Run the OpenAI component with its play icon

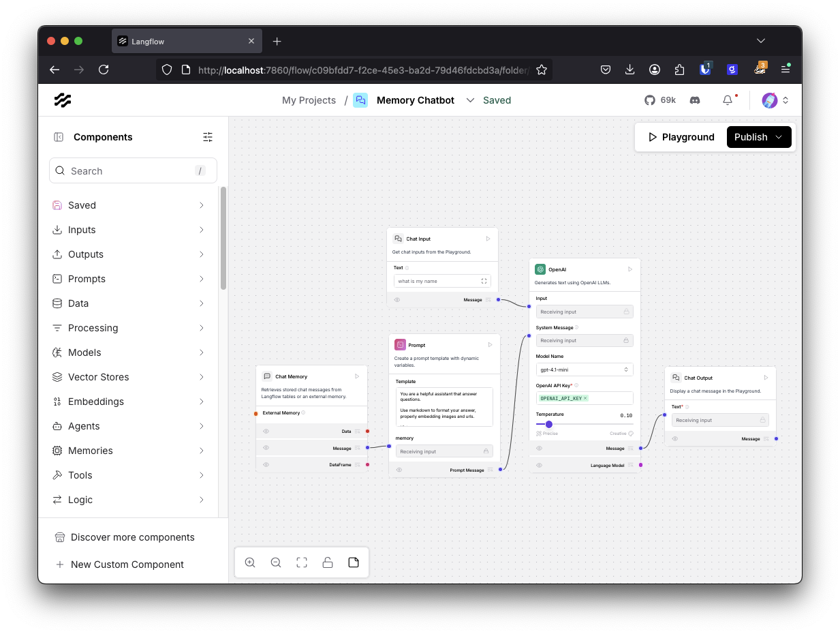pos(630,269)
